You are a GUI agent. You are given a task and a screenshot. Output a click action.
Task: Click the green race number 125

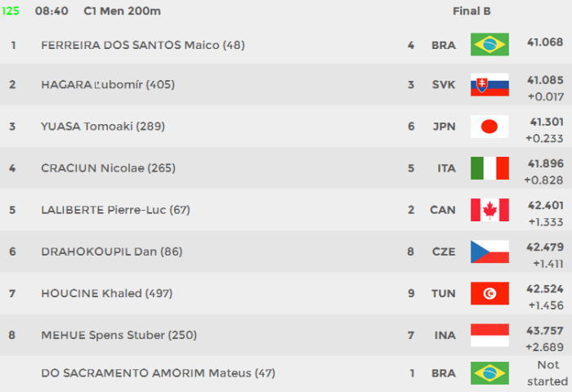(x=10, y=11)
